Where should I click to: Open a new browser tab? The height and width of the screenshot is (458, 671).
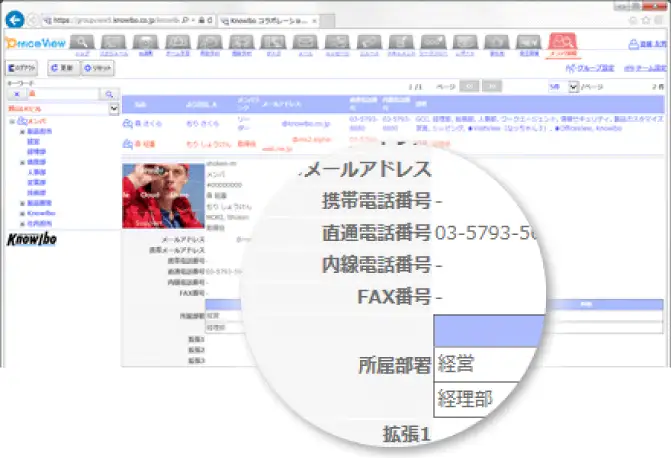coord(327,21)
